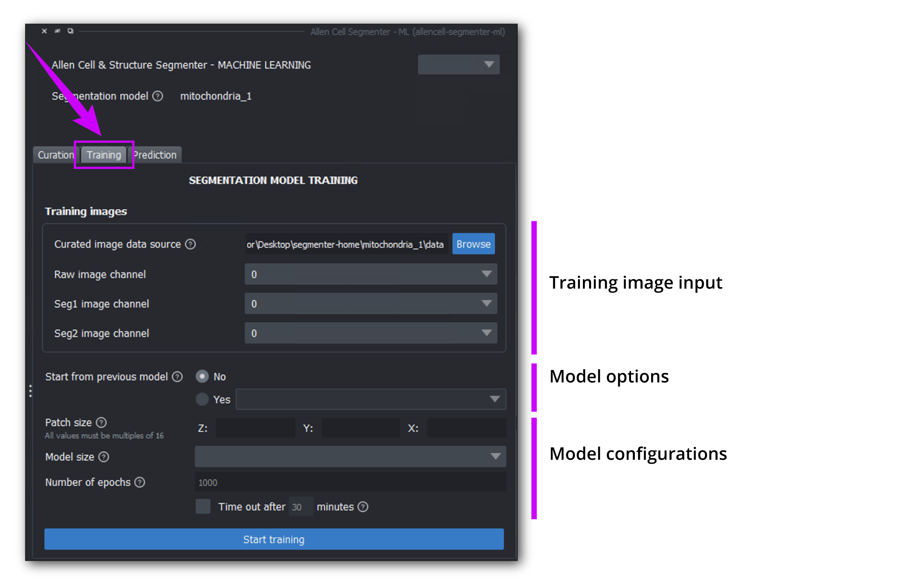Viewport: 924px width, 583px height.
Task: Open the Seg2 image channel dropdown
Action: (371, 333)
